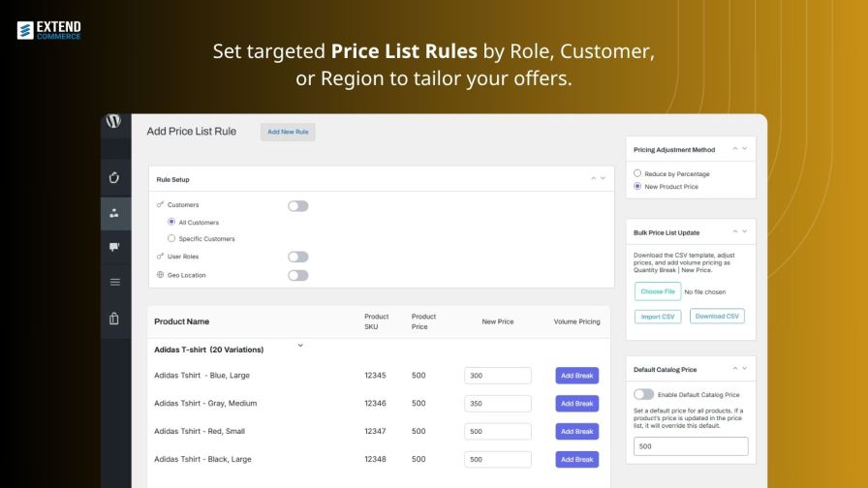Click the Download CSV button
Screen dimensions: 868x488
coord(717,316)
